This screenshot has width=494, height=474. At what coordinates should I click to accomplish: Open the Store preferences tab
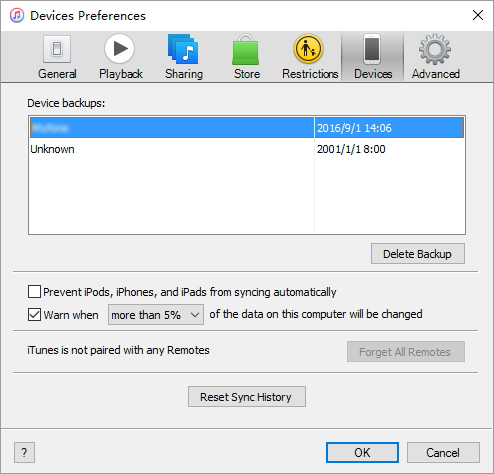(x=246, y=57)
